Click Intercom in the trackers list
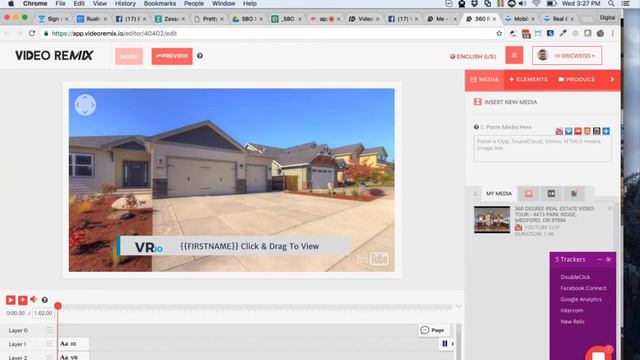640x360 pixels. coord(571,311)
